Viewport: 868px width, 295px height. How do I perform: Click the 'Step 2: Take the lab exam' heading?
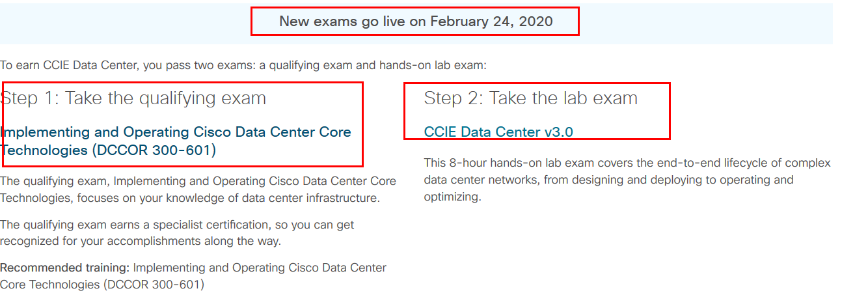tap(531, 98)
